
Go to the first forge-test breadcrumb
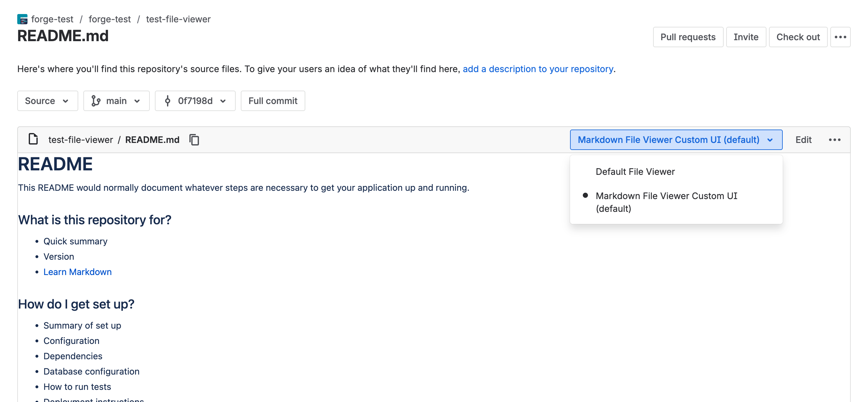(x=52, y=19)
